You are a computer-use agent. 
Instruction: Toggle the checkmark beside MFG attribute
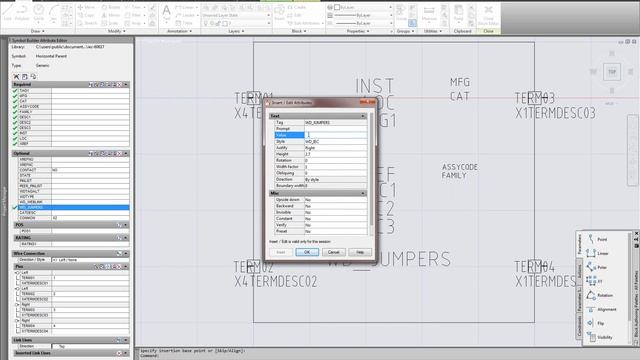pyautogui.click(x=15, y=96)
